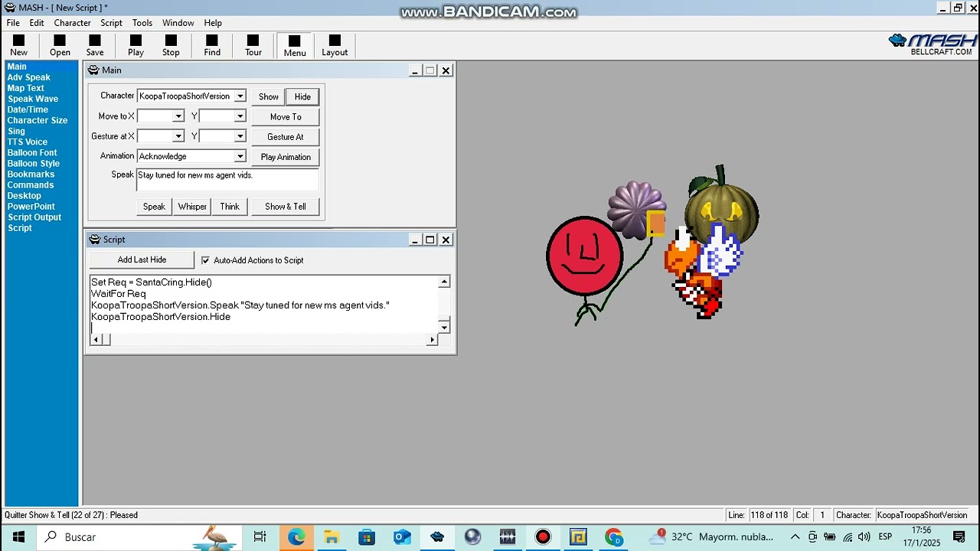Screen dimensions: 980x551
Task: Open Microsoft Edge from the taskbar
Action: (x=296, y=537)
